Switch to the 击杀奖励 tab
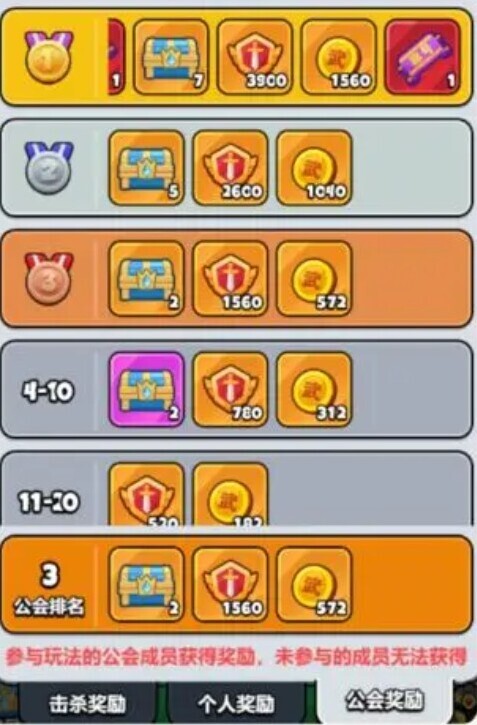 (x=88, y=704)
